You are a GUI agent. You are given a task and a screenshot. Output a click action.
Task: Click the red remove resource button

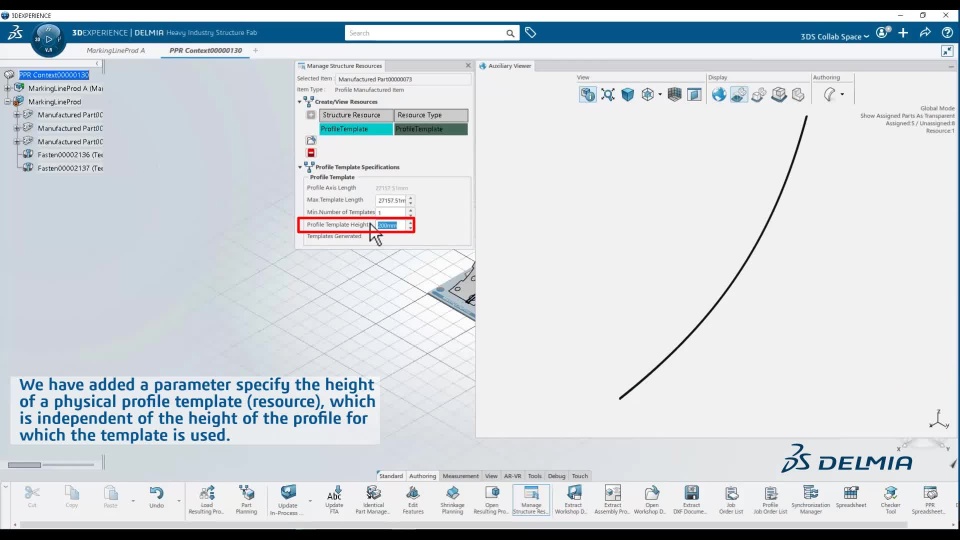coord(311,153)
